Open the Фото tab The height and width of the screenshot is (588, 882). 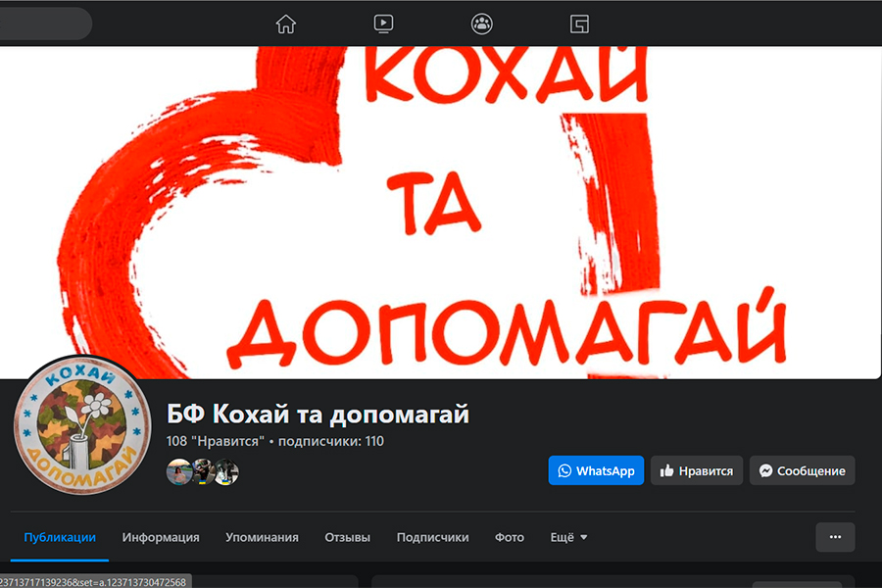coord(509,537)
